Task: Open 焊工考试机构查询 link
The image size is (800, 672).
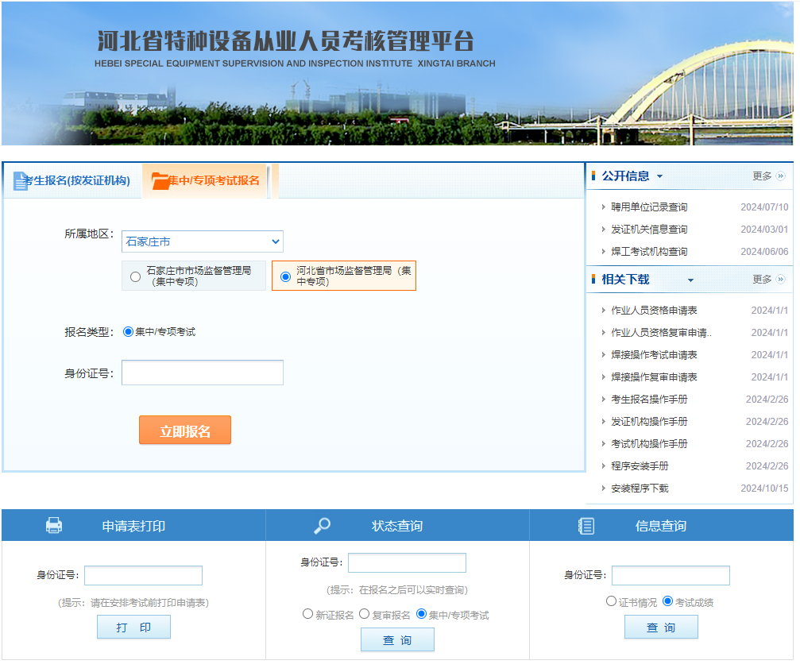Action: click(x=649, y=252)
